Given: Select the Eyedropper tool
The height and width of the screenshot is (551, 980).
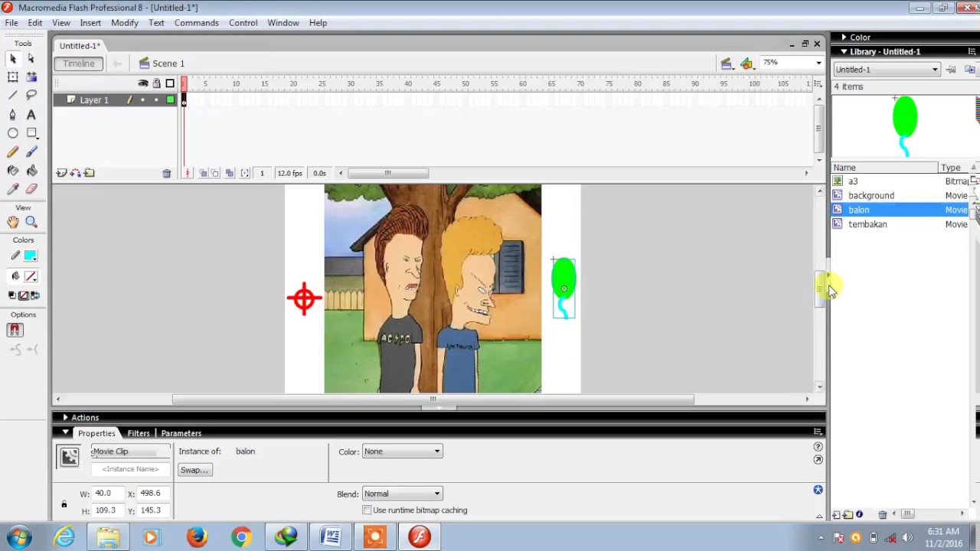Looking at the screenshot, I should pos(13,189).
